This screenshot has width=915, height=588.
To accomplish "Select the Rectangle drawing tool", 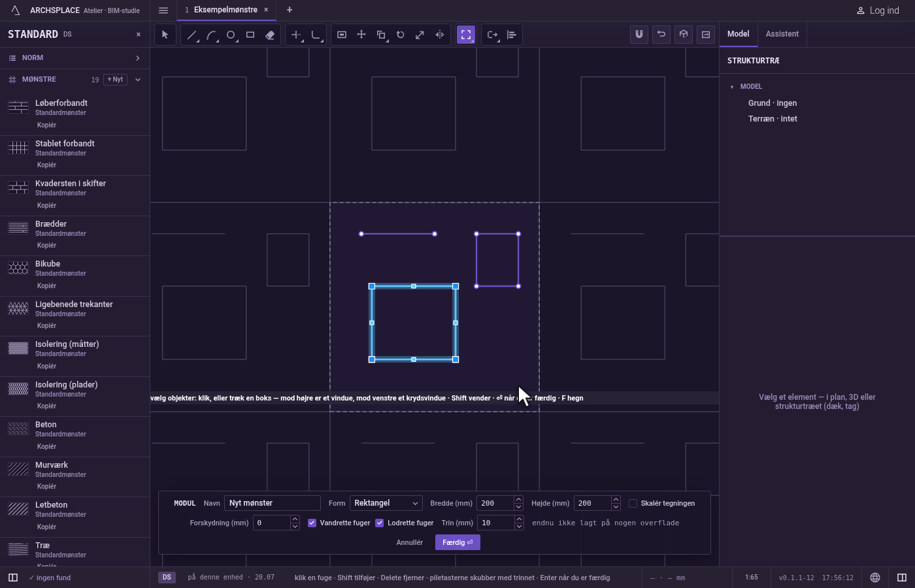I will 250,35.
